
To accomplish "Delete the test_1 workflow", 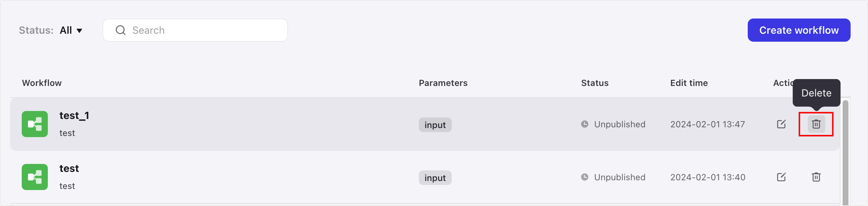I will (816, 124).
